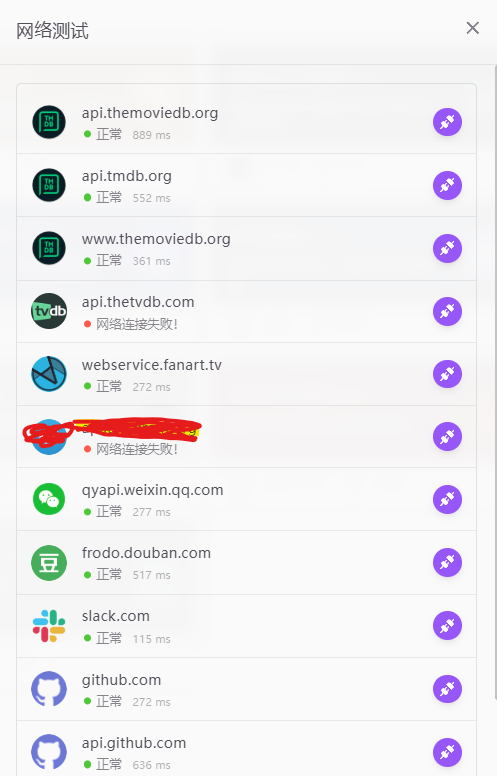Test slack.com network connection

pos(447,626)
